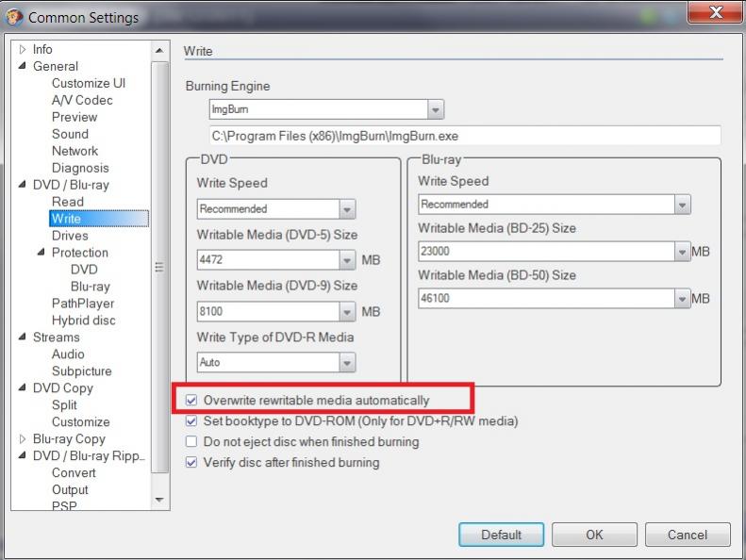Enable Do not eject disc when finished
746x560 pixels.
pos(191,441)
